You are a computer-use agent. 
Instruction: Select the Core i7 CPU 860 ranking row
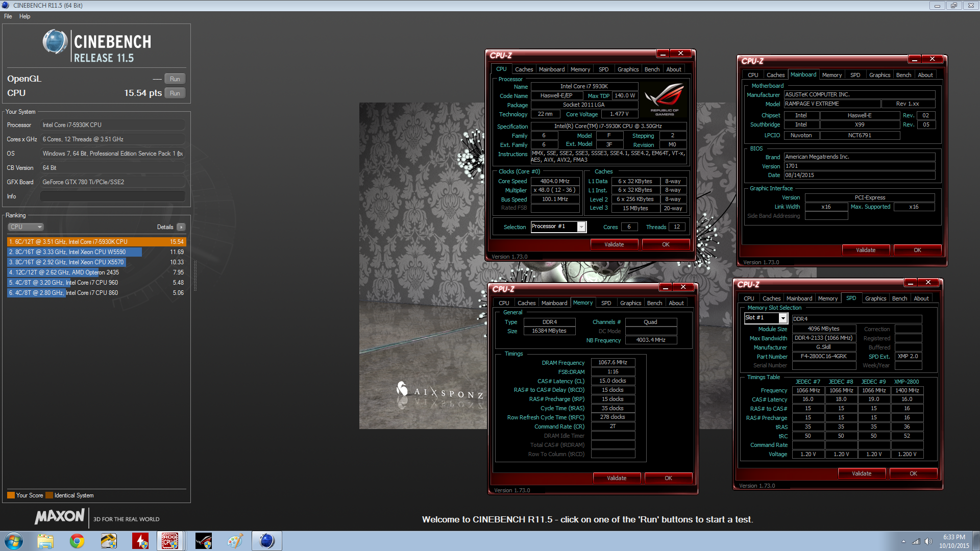tap(96, 293)
